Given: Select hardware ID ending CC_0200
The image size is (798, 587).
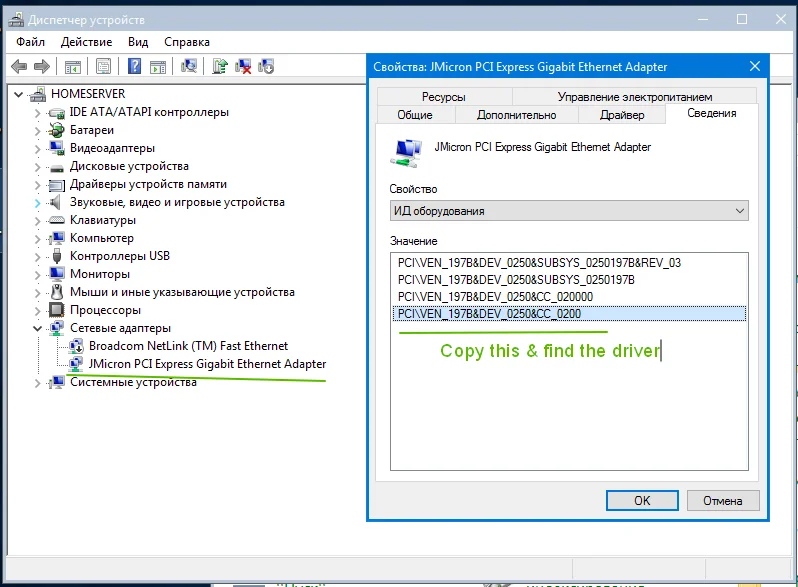Looking at the screenshot, I should click(x=569, y=314).
